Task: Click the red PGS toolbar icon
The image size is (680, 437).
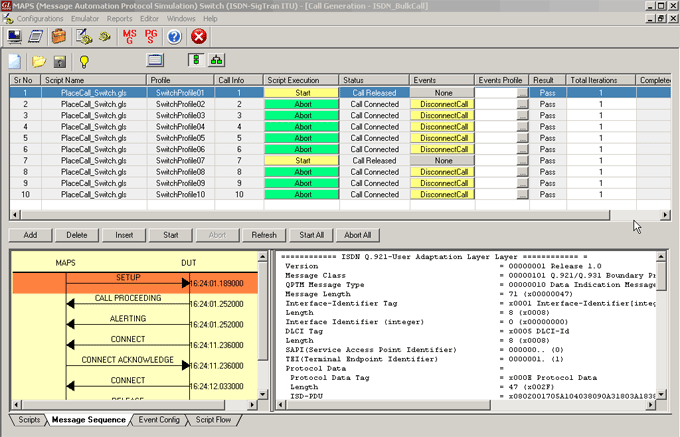Action: [x=151, y=36]
